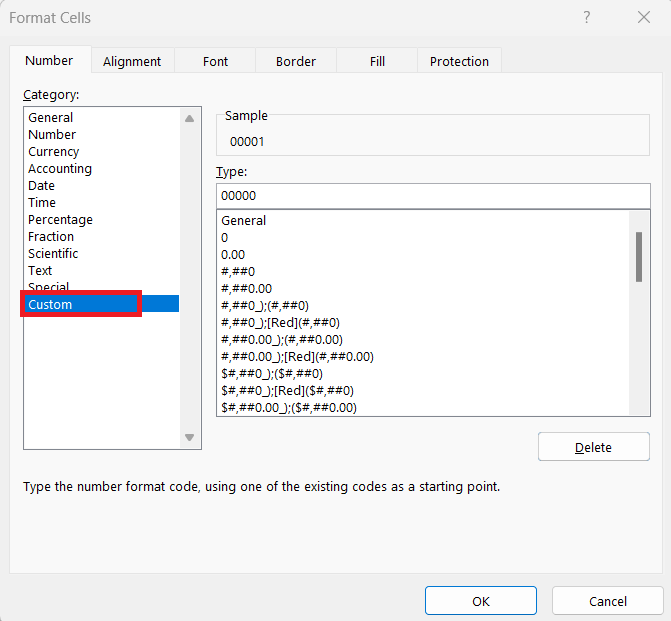
Task: Switch to the Number tab
Action: click(50, 60)
